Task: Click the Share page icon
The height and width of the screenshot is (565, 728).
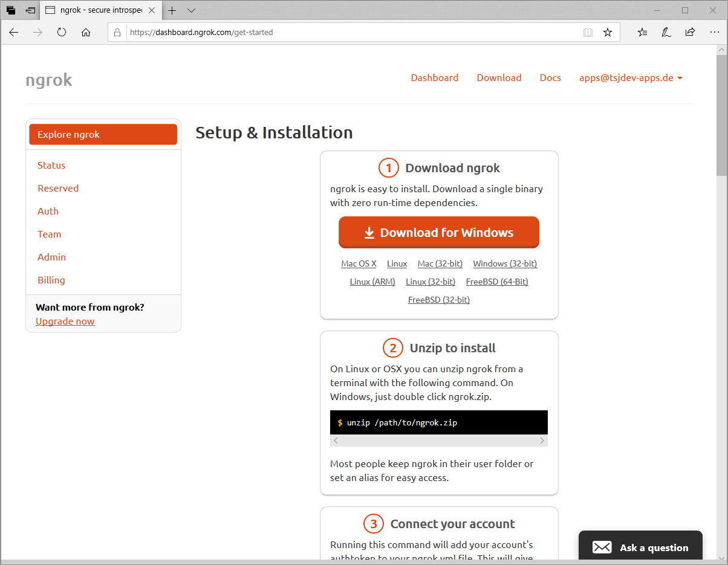Action: click(x=690, y=33)
